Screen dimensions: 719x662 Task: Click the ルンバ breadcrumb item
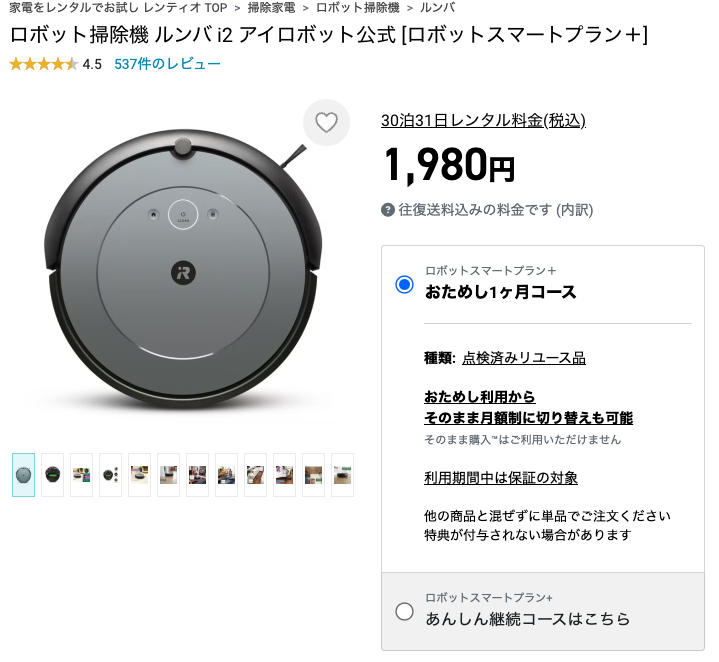tap(437, 7)
